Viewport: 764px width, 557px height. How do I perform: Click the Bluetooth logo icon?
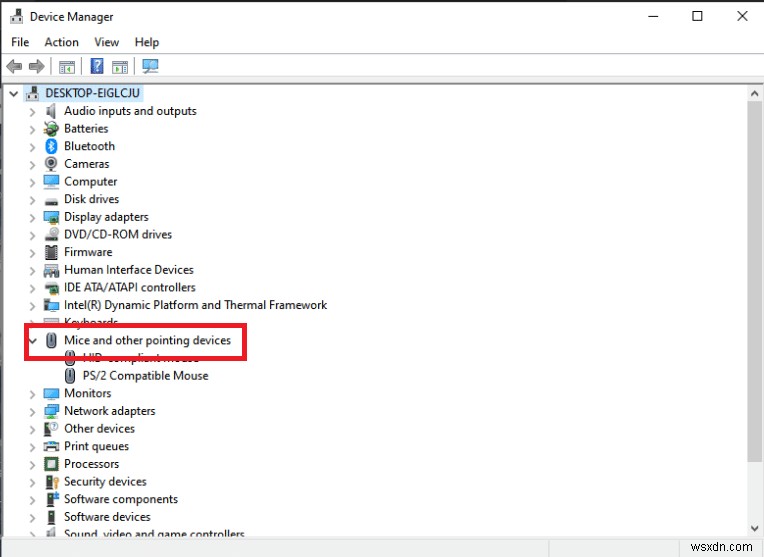click(x=51, y=146)
